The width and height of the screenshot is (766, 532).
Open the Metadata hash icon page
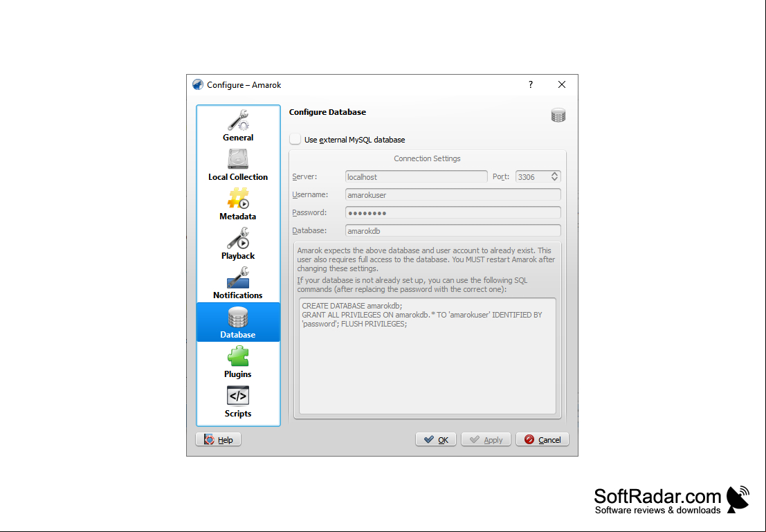pyautogui.click(x=238, y=199)
